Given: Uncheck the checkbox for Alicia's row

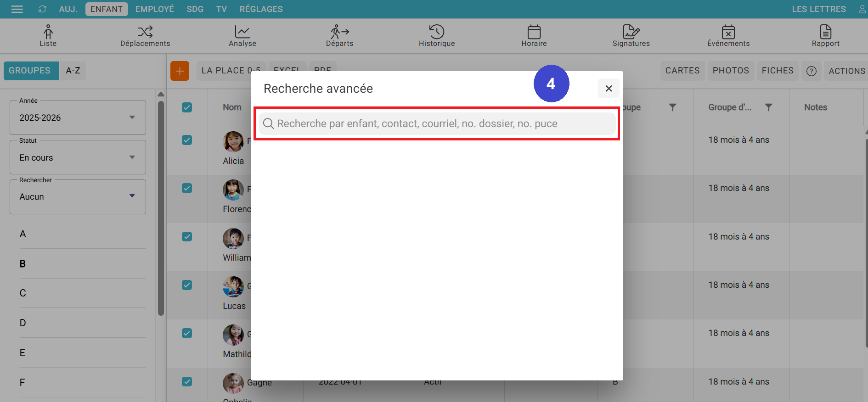Looking at the screenshot, I should tap(187, 140).
